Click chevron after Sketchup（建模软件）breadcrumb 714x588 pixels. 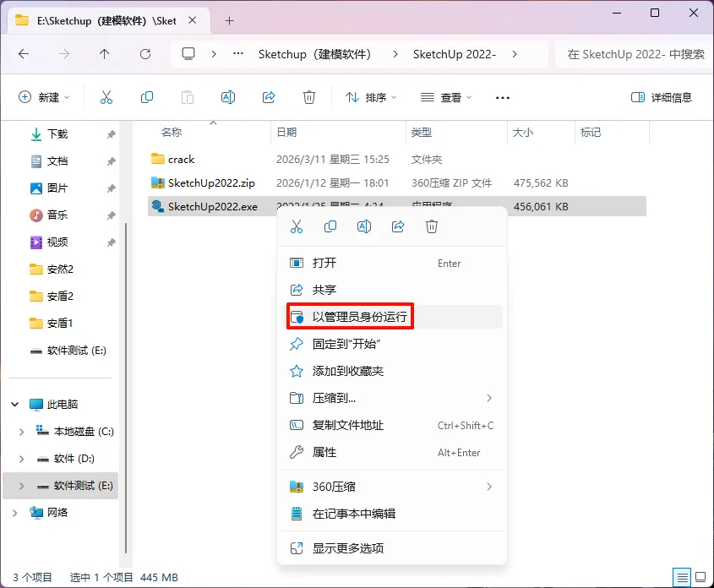pos(395,54)
